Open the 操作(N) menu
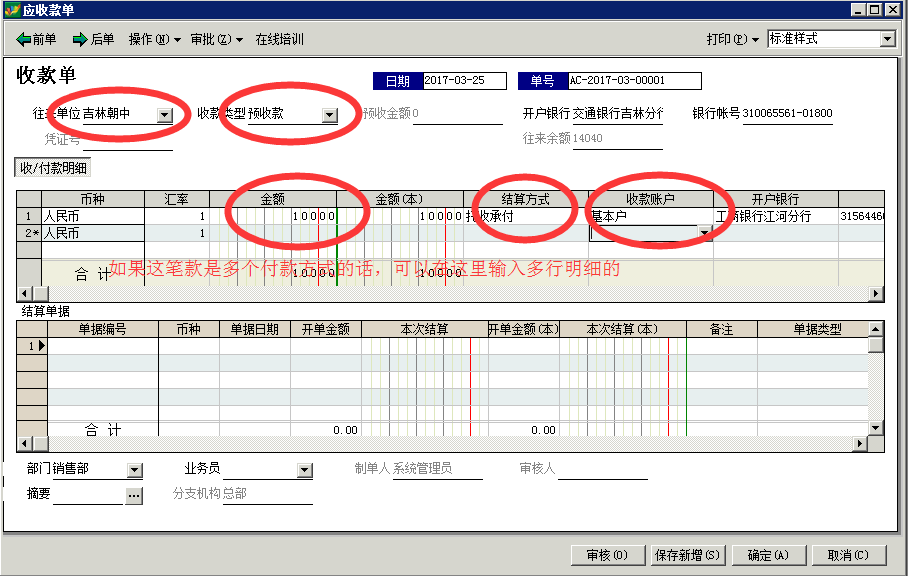 click(x=155, y=39)
